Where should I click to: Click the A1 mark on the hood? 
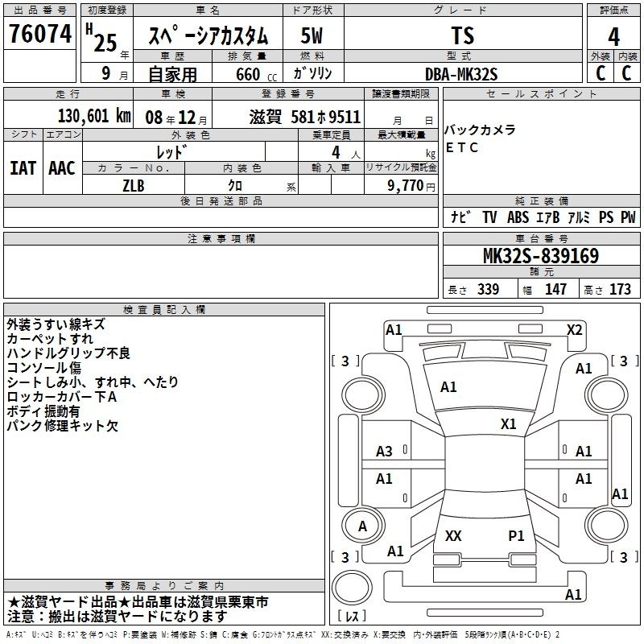pyautogui.click(x=448, y=387)
